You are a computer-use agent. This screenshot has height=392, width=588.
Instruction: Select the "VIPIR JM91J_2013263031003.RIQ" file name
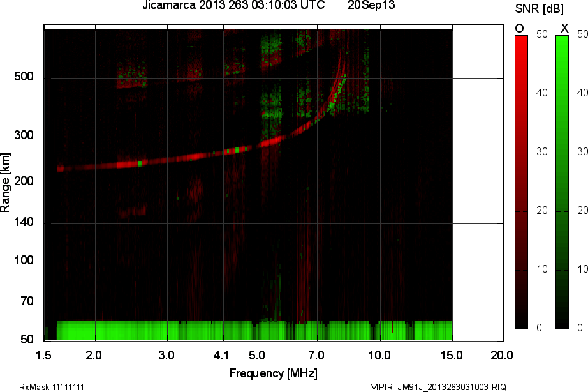[x=438, y=387]
